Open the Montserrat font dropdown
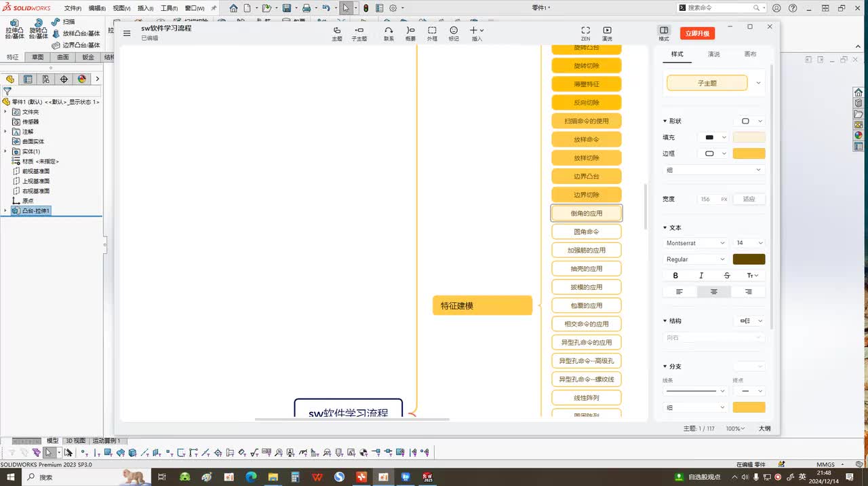Image resolution: width=868 pixels, height=486 pixels. click(696, 242)
